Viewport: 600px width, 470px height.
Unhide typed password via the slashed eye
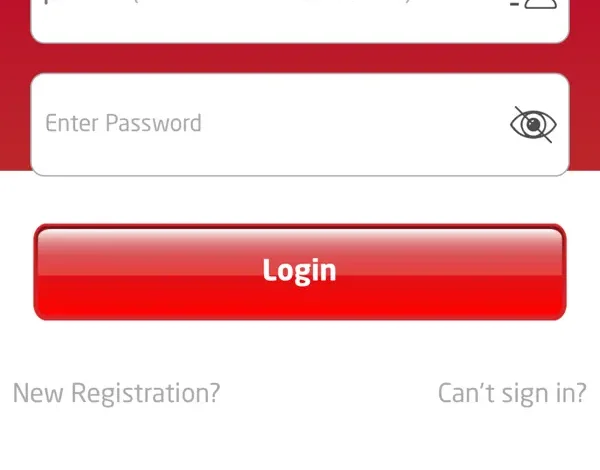click(x=533, y=124)
